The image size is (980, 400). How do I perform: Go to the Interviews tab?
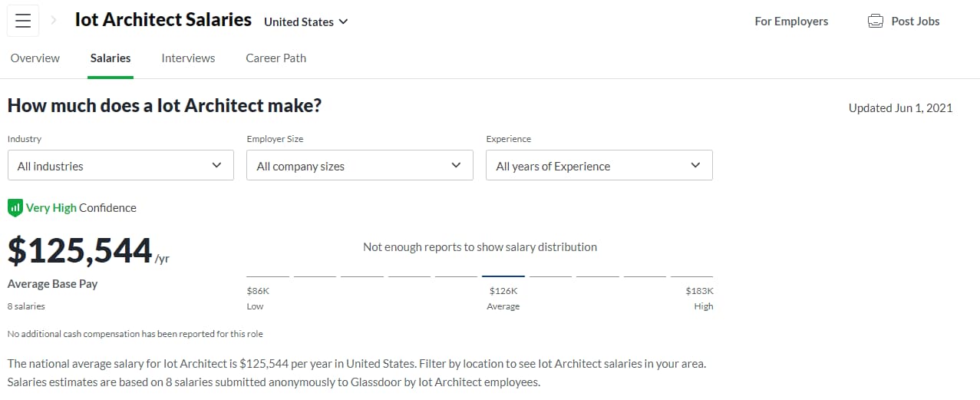(188, 58)
